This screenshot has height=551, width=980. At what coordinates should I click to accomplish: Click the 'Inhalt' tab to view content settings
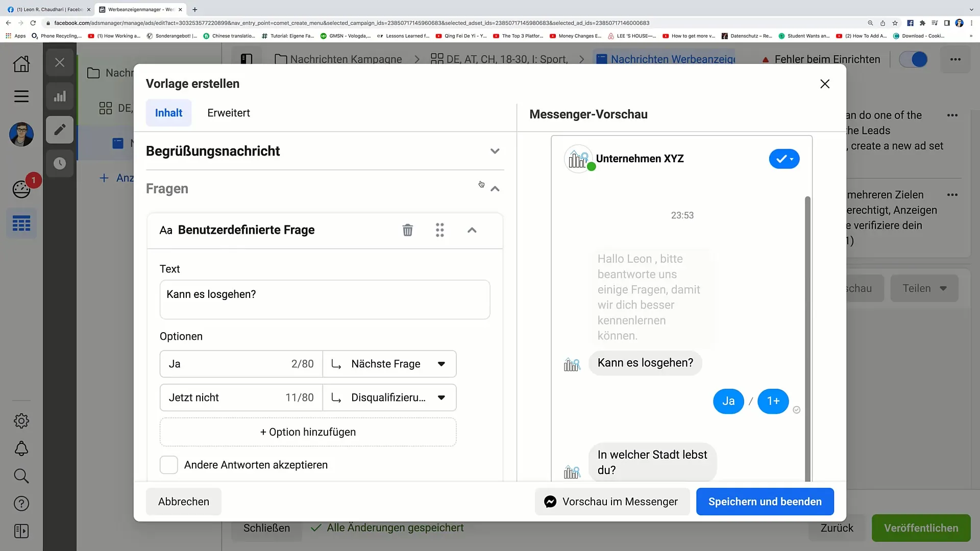(x=168, y=112)
